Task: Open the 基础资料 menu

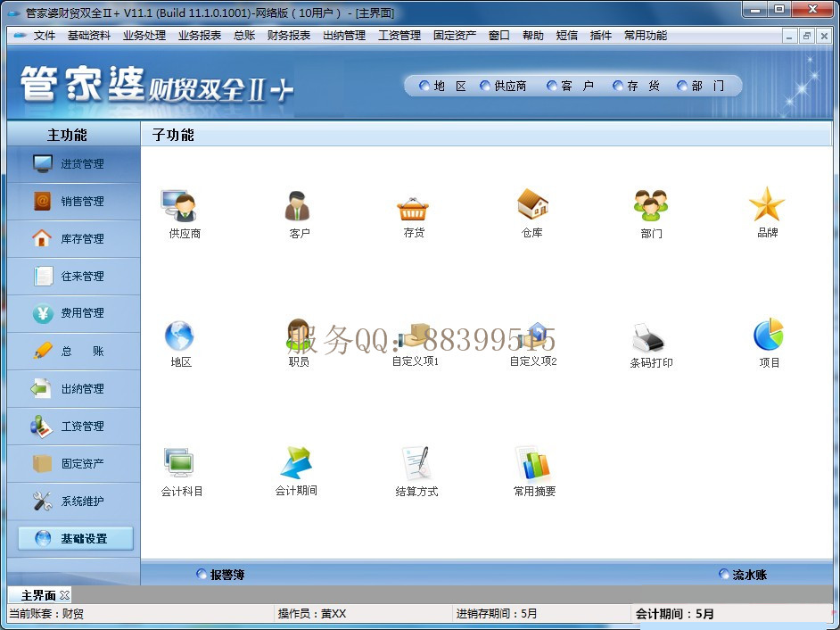Action: tap(88, 36)
